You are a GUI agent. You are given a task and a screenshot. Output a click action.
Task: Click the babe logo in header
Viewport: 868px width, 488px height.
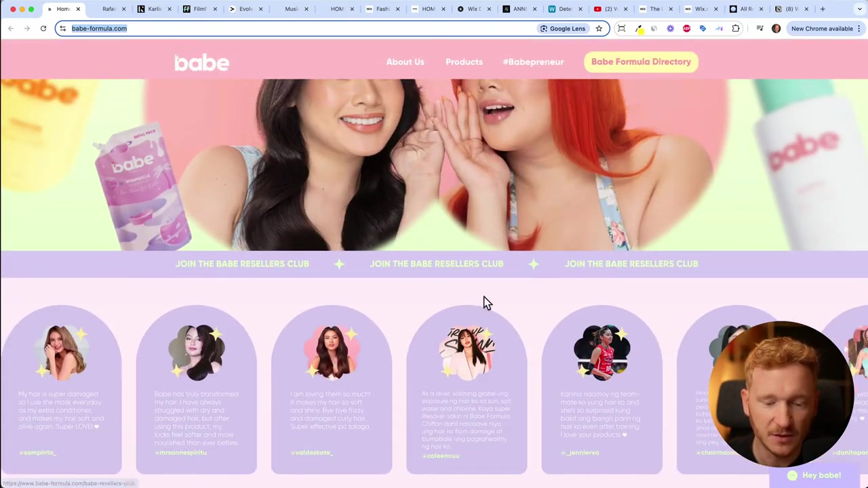click(x=202, y=62)
